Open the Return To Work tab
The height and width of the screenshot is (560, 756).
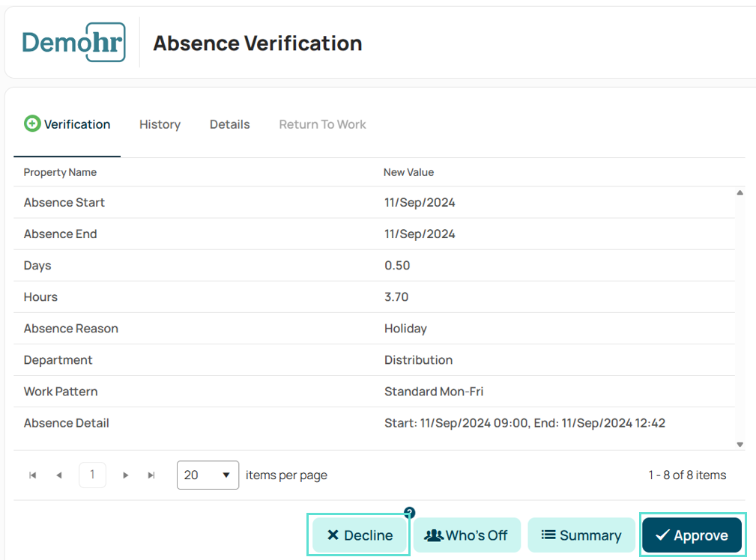pos(322,124)
